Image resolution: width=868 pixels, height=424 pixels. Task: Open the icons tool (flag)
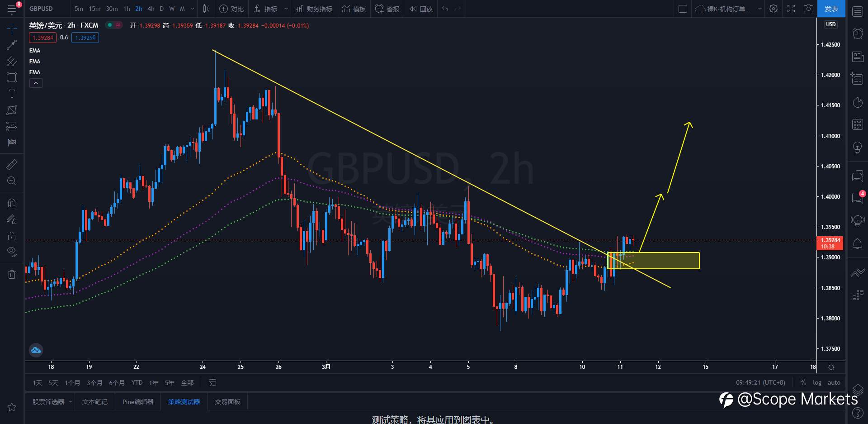(x=12, y=143)
